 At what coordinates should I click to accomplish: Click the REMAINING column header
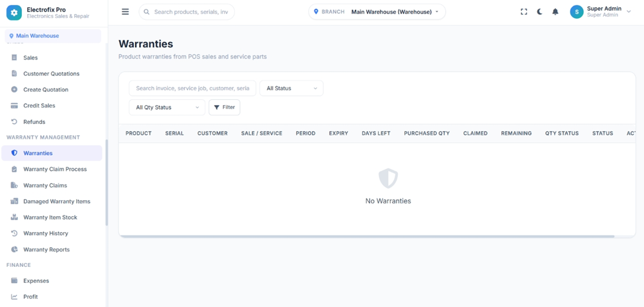click(516, 133)
